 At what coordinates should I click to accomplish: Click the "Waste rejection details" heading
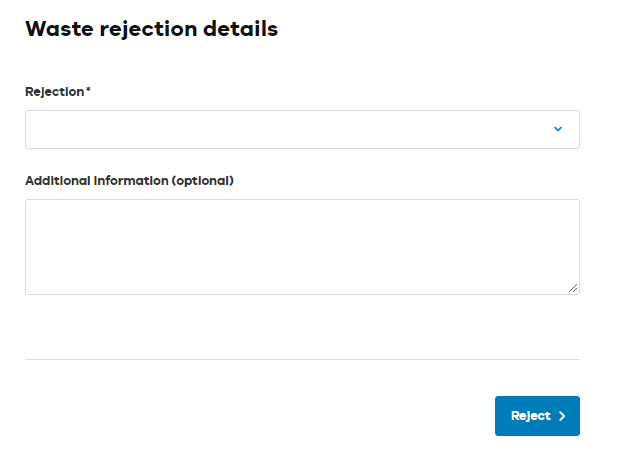point(151,29)
